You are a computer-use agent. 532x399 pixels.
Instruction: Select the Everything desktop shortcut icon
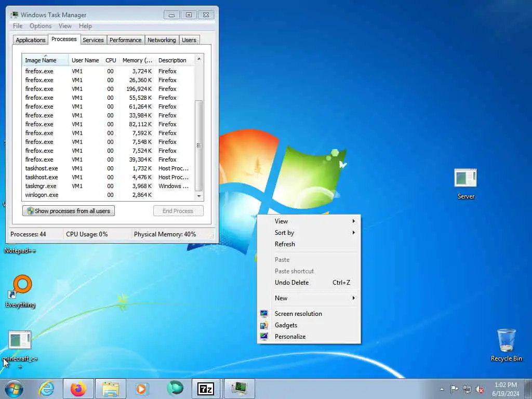(x=20, y=291)
